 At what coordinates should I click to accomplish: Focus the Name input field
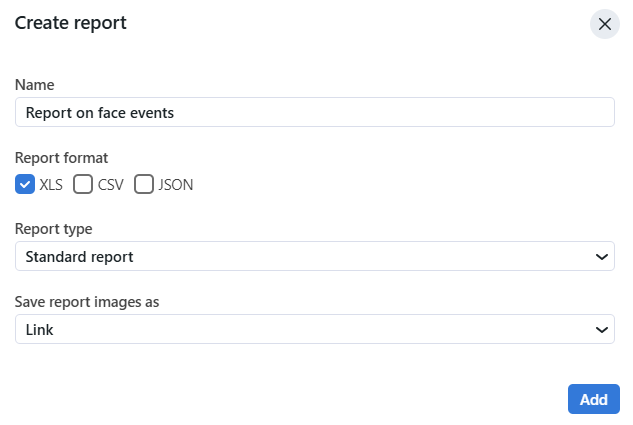click(400, 113)
